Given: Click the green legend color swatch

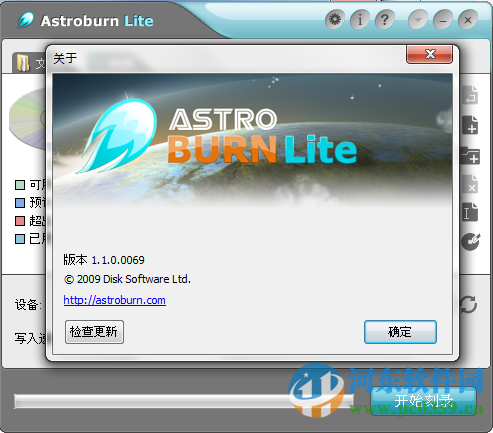Looking at the screenshot, I should point(20,185).
